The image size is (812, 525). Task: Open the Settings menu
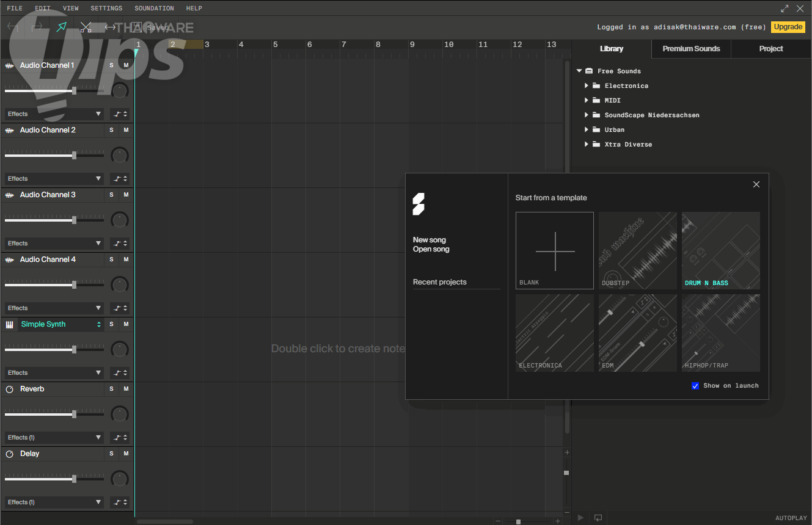point(106,9)
